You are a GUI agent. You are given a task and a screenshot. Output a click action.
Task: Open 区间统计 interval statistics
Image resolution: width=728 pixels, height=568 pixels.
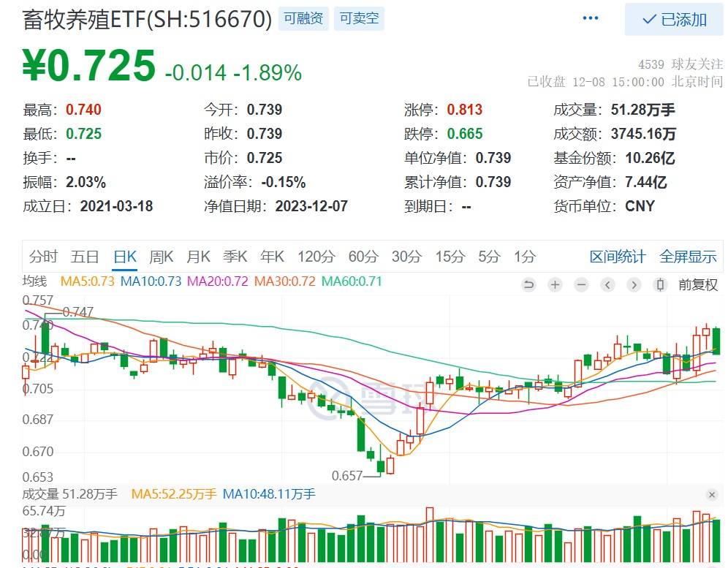click(x=619, y=257)
